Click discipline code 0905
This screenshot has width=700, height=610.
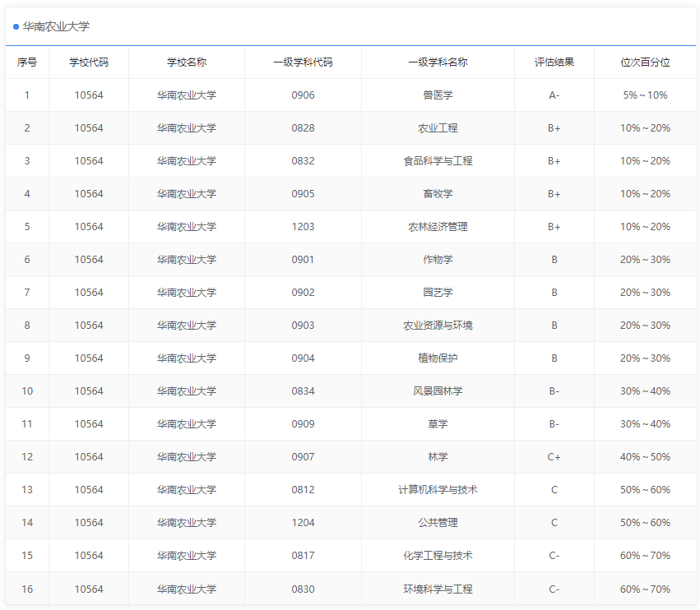click(304, 194)
